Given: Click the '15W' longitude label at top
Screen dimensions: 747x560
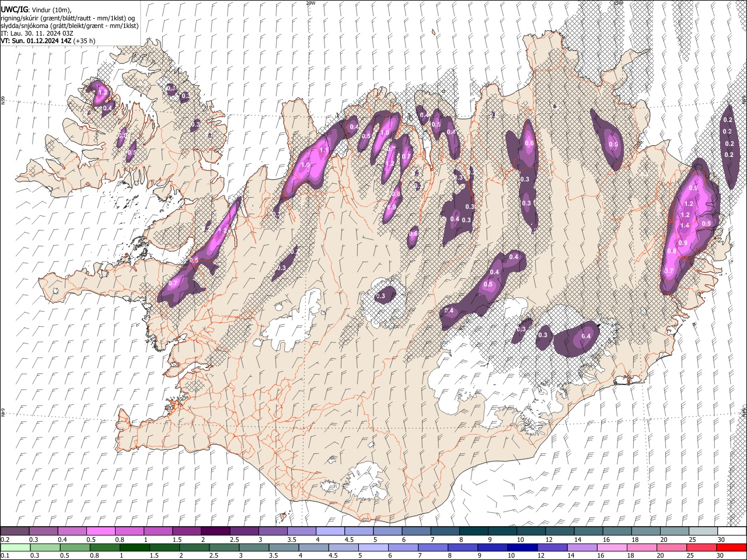Looking at the screenshot, I should pyautogui.click(x=617, y=3).
